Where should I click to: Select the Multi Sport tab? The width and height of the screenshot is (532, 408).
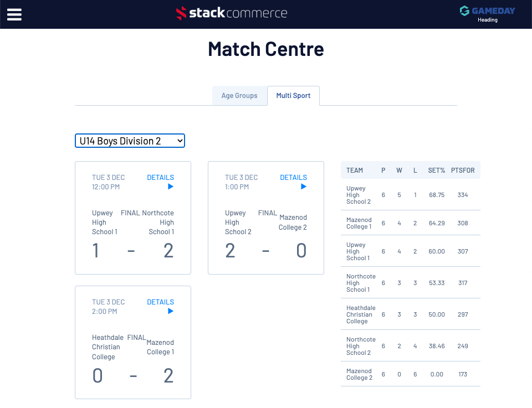(x=293, y=96)
